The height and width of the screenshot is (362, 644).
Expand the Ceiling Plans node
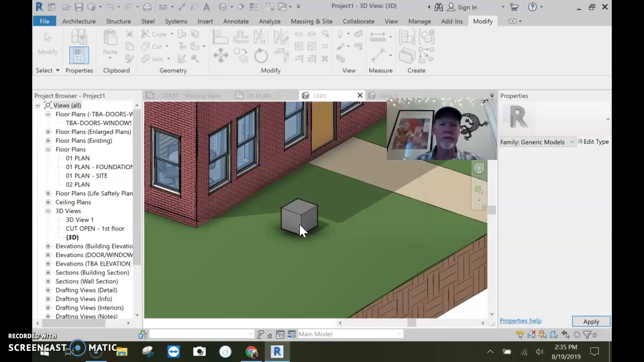[x=48, y=202]
